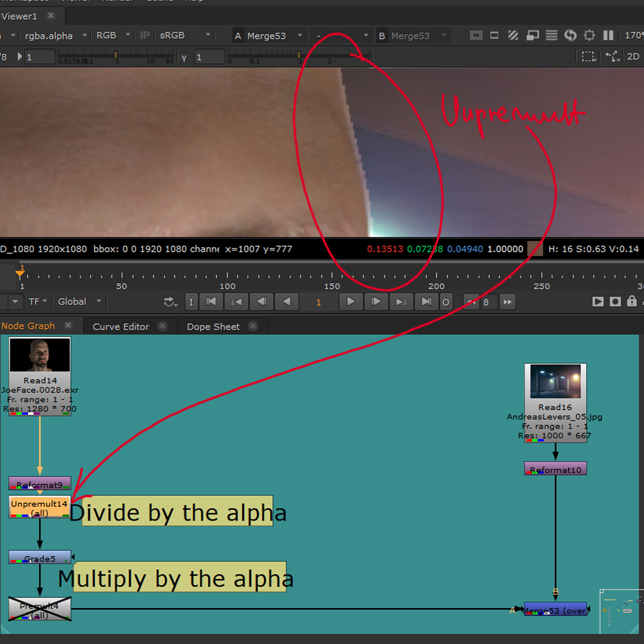Toggle the clipping warning viewer icon
Image resolution: width=644 pixels, height=644 pixels.
click(x=476, y=35)
